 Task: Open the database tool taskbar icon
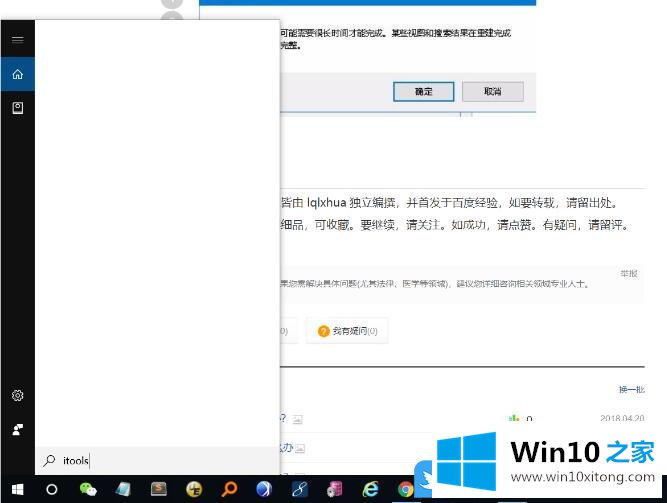point(335,489)
